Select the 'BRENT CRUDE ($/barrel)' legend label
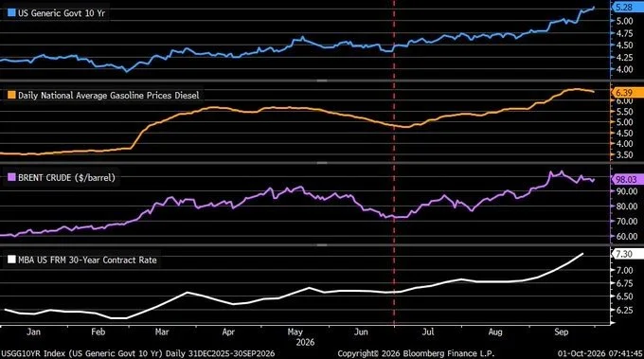The height and width of the screenshot is (359, 644). tap(66, 178)
